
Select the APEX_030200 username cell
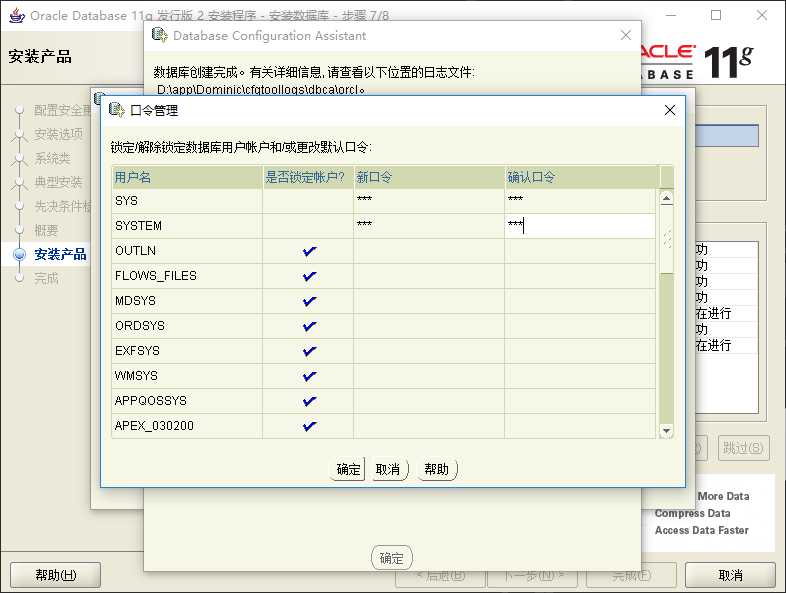(x=187, y=426)
